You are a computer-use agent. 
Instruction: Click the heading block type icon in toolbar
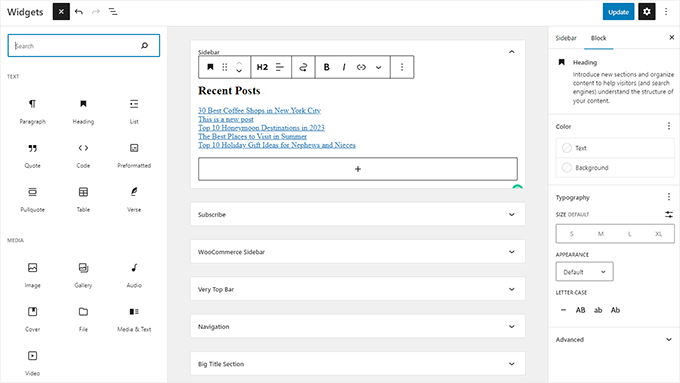point(210,67)
